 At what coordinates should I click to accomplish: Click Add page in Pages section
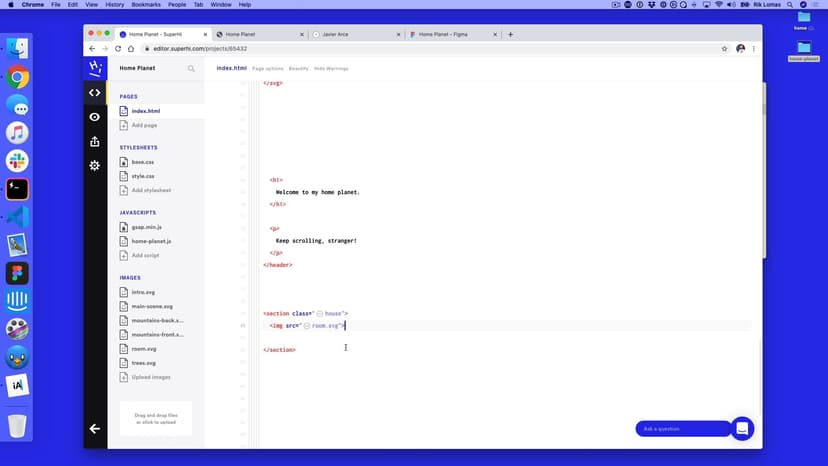(x=144, y=125)
